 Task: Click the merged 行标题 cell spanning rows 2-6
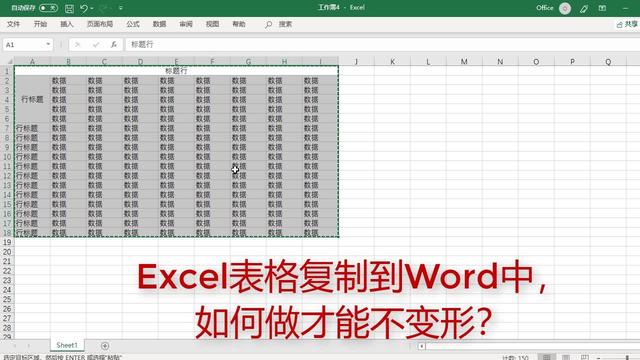click(x=32, y=100)
